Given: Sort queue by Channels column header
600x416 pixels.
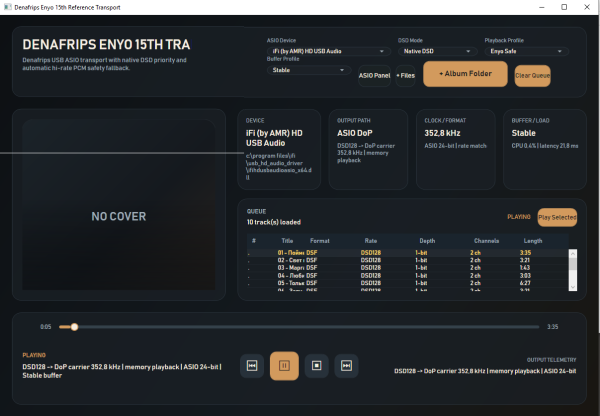Looking at the screenshot, I should (486, 241).
